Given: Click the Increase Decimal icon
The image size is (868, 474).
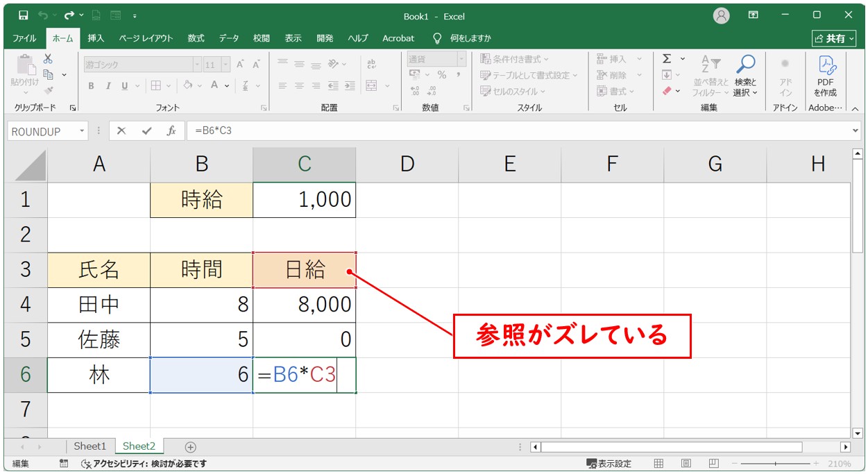Looking at the screenshot, I should tap(415, 91).
